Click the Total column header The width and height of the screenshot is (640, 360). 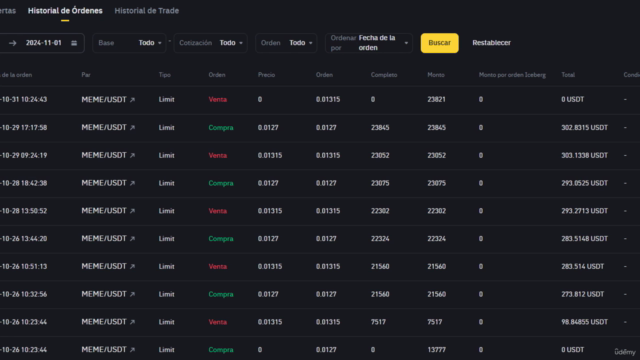tap(568, 75)
